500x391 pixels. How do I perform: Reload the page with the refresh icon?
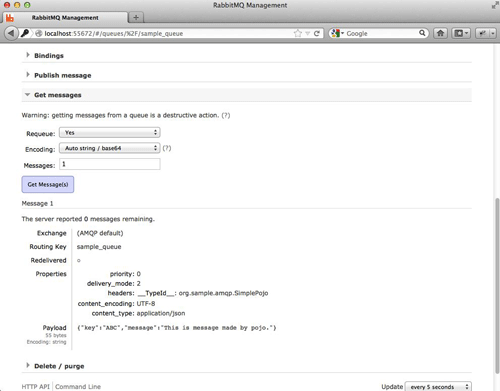point(317,33)
